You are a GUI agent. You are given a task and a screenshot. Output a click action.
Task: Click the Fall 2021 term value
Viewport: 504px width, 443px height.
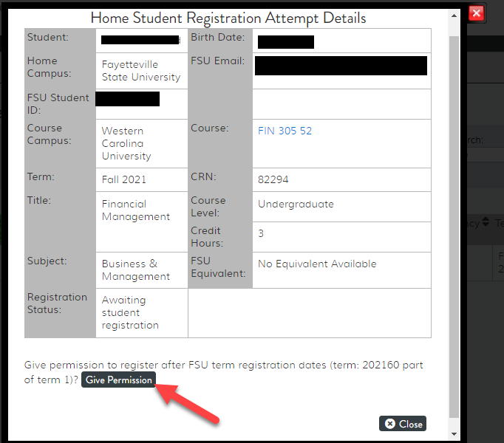[124, 179]
